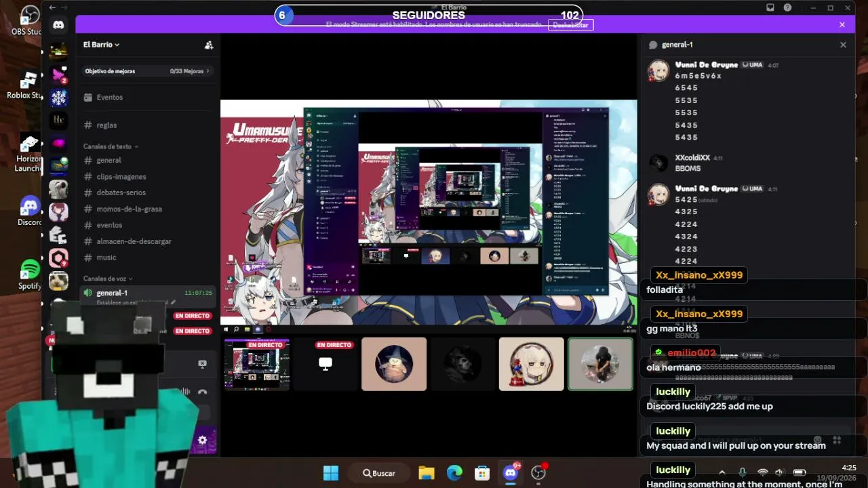Open the Windows Start menu
Screen dimensions: 868x488
[331, 473]
